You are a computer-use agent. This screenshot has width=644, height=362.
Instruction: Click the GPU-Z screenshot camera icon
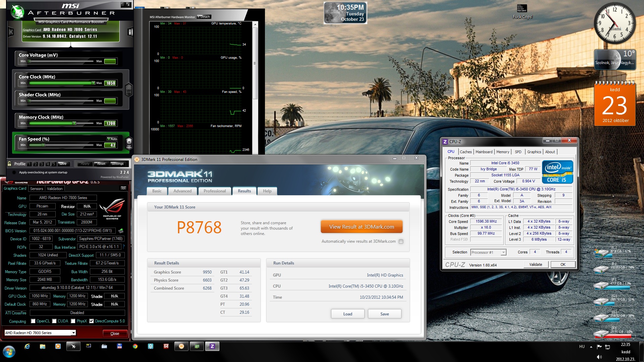[123, 188]
